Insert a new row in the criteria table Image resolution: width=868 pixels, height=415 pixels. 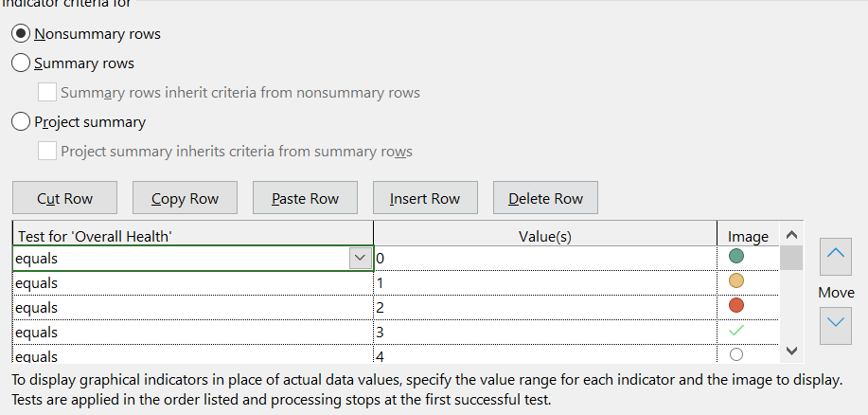pyautogui.click(x=425, y=199)
